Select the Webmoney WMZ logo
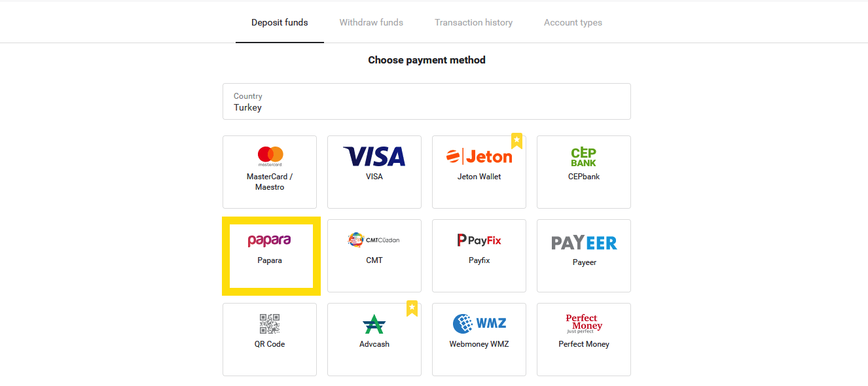868x386 pixels. (479, 323)
